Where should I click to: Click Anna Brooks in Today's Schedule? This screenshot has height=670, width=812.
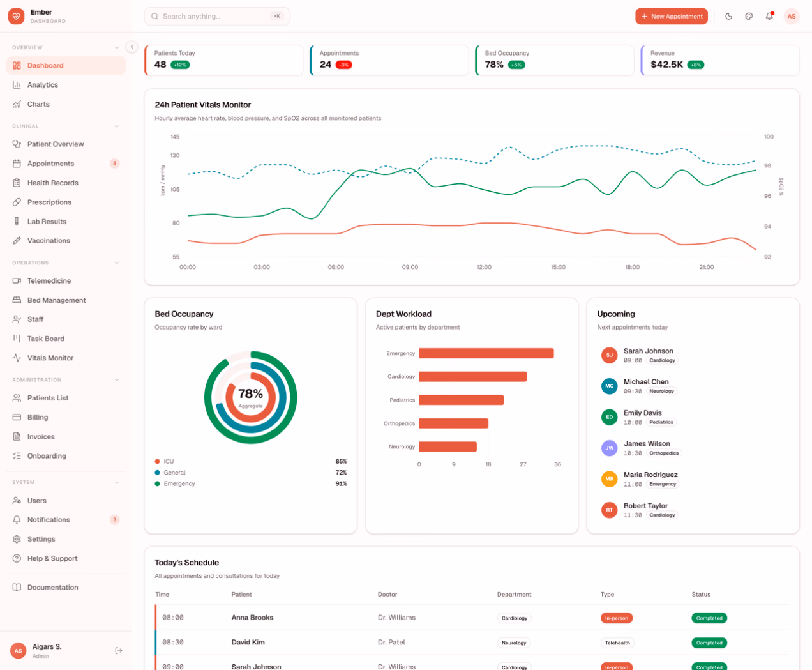point(252,618)
